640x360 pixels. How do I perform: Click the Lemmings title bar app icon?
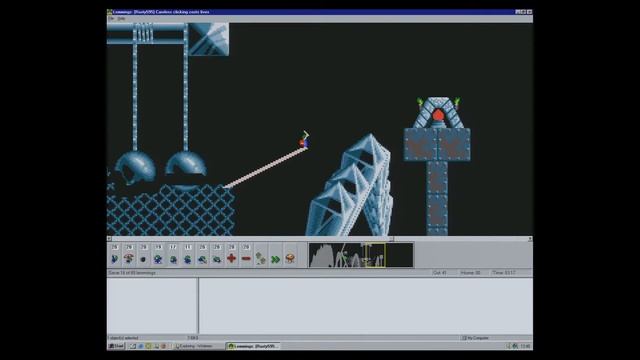[109, 12]
